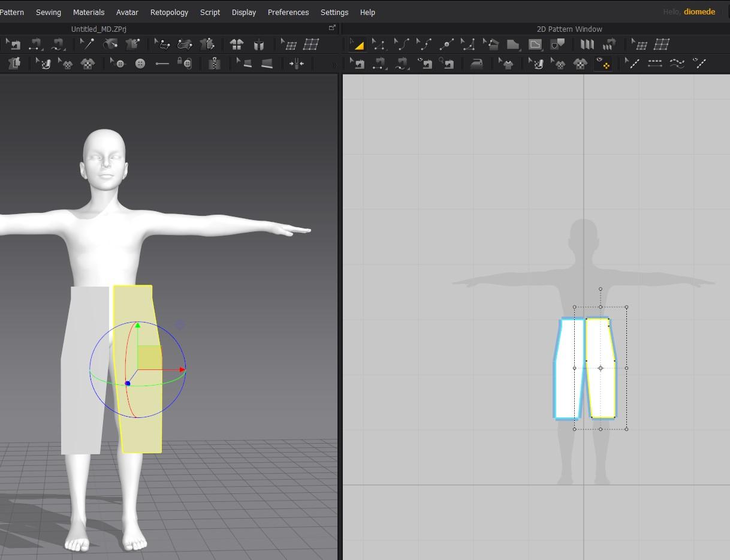Click the Untitled_MD.ZPrj window title

[98, 29]
